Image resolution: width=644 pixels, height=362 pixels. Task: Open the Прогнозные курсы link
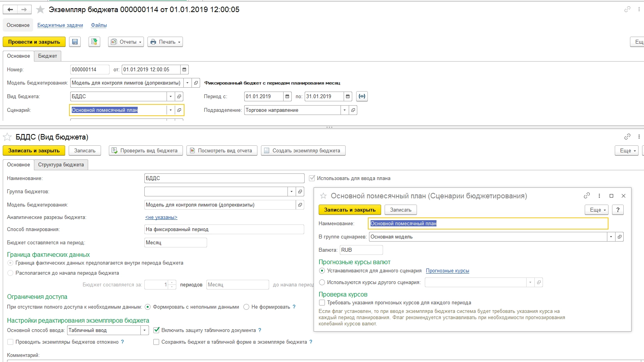(447, 271)
